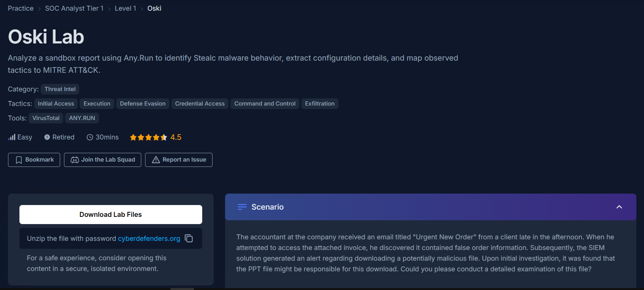Join the Lab Squad on Discord
Viewport: 644px width, 290px height.
click(x=102, y=160)
